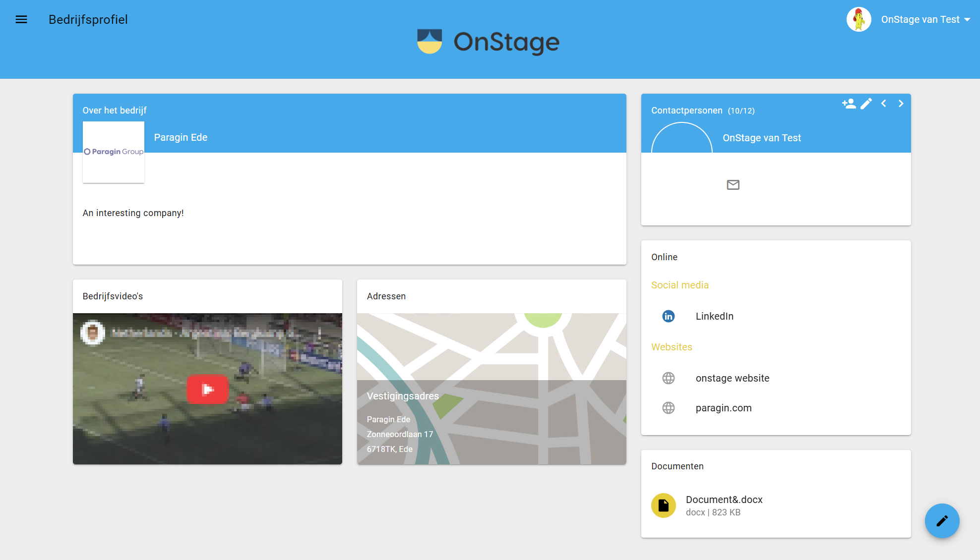Screen dimensions: 980x560
Task: Click the Bedrijfsprofiel page title
Action: pyautogui.click(x=88, y=20)
